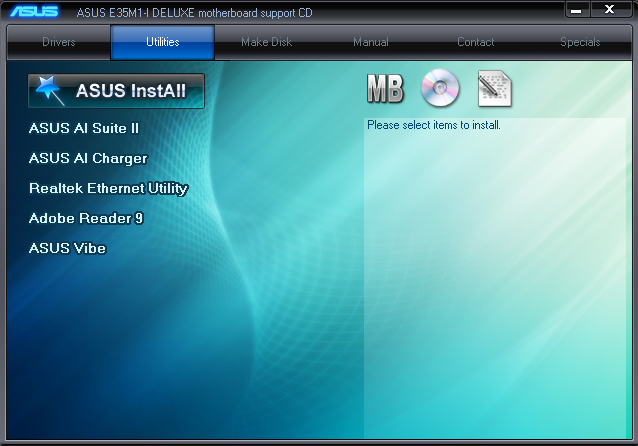Image resolution: width=638 pixels, height=446 pixels.
Task: Click the CD disc browse icon
Action: [x=440, y=87]
